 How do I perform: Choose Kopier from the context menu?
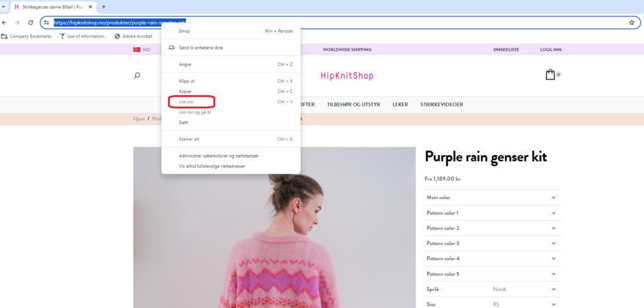pyautogui.click(x=186, y=91)
